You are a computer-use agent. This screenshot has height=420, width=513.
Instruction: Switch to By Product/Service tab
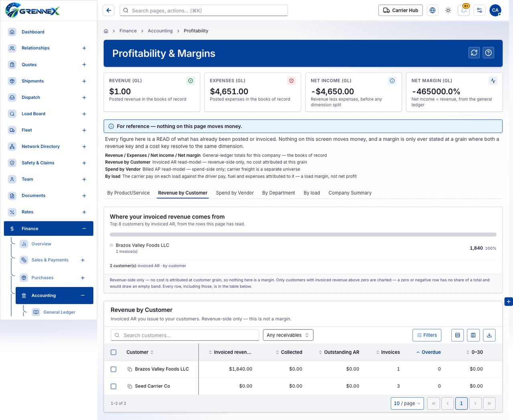pos(128,193)
